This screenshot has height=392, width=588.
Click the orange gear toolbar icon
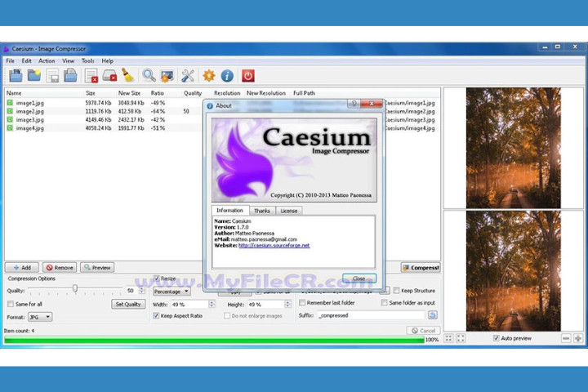point(209,76)
